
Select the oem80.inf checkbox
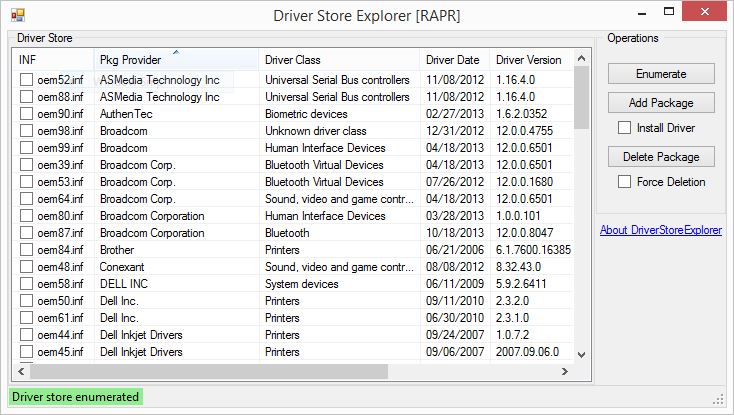coord(26,216)
